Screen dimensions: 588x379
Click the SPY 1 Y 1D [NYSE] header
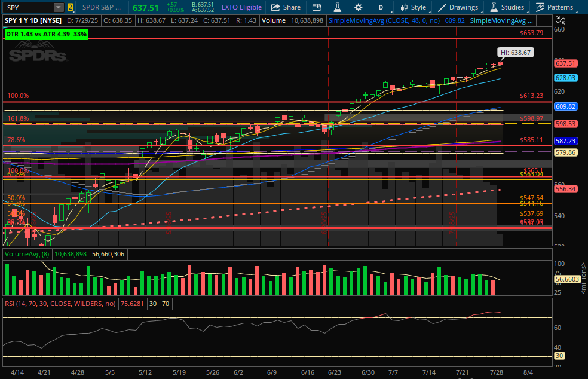click(x=33, y=20)
